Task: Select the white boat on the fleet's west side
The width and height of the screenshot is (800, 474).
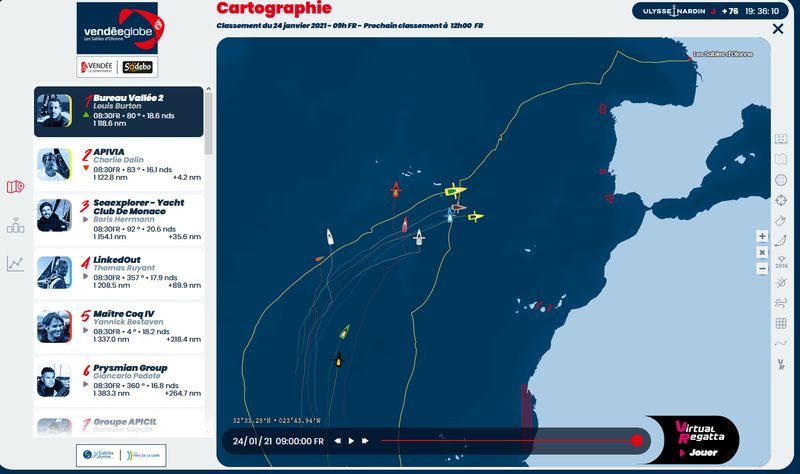Action: 330,237
